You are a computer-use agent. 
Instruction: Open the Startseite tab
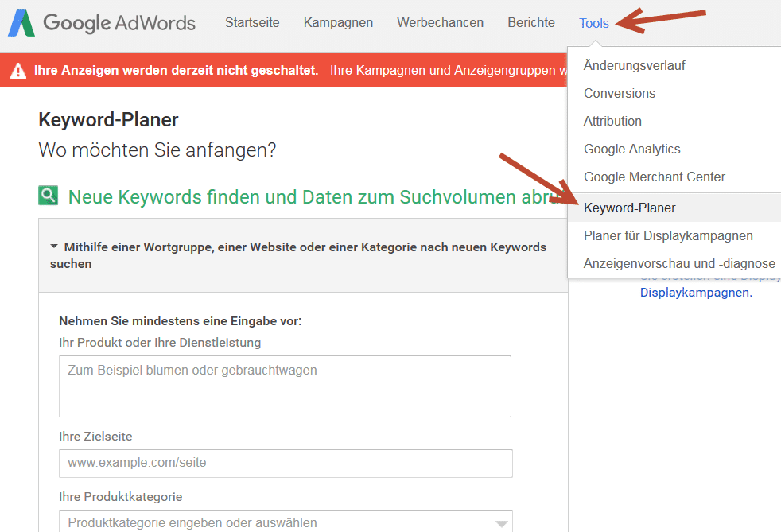pyautogui.click(x=252, y=23)
